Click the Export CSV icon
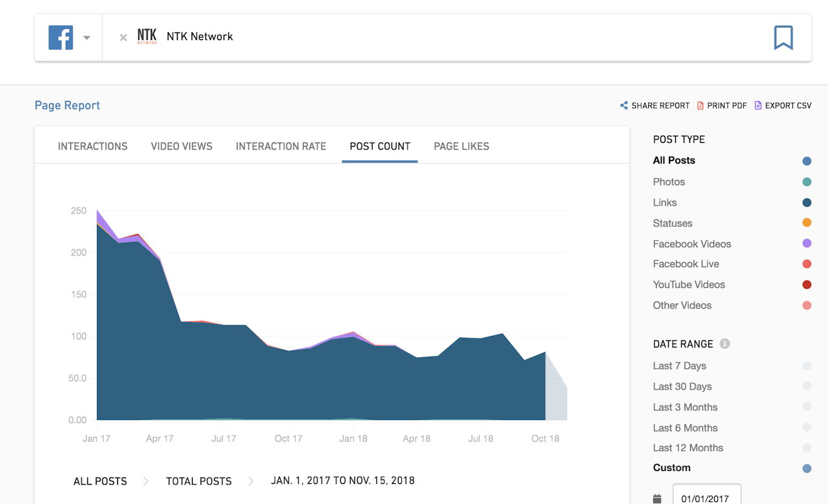 click(757, 105)
